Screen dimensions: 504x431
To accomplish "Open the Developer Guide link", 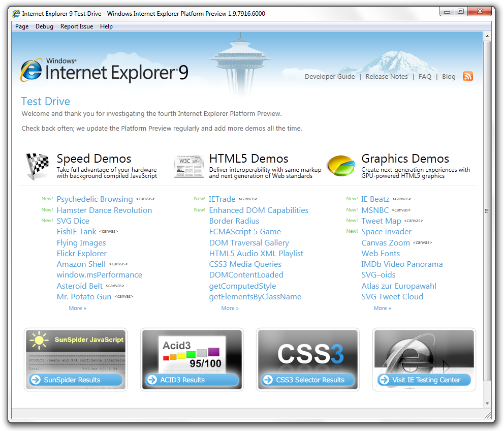I will [x=330, y=77].
